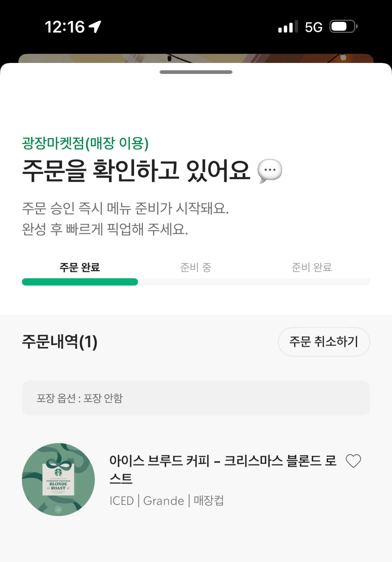Viewport: 392px width, 562px height.
Task: Tap the banner image behind the sheet
Action: tap(196, 58)
